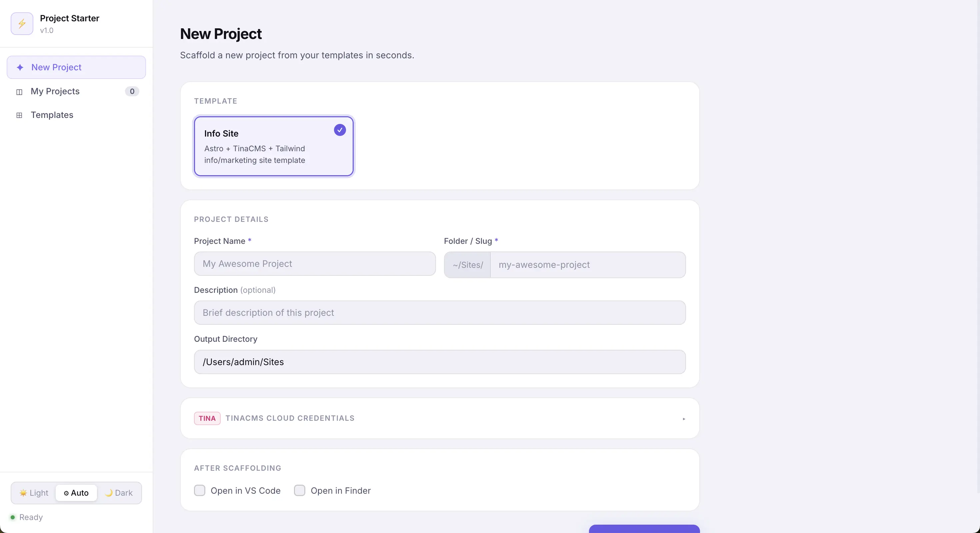Collapse the After Scaffolding section header

(x=237, y=468)
